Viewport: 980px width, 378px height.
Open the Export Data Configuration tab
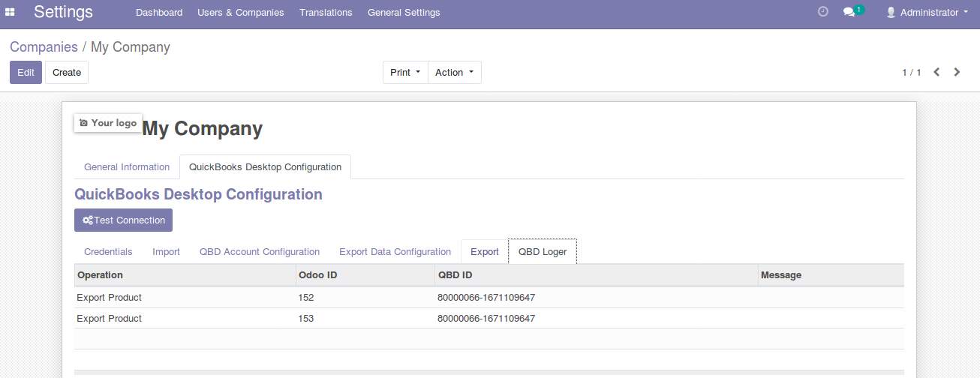395,251
